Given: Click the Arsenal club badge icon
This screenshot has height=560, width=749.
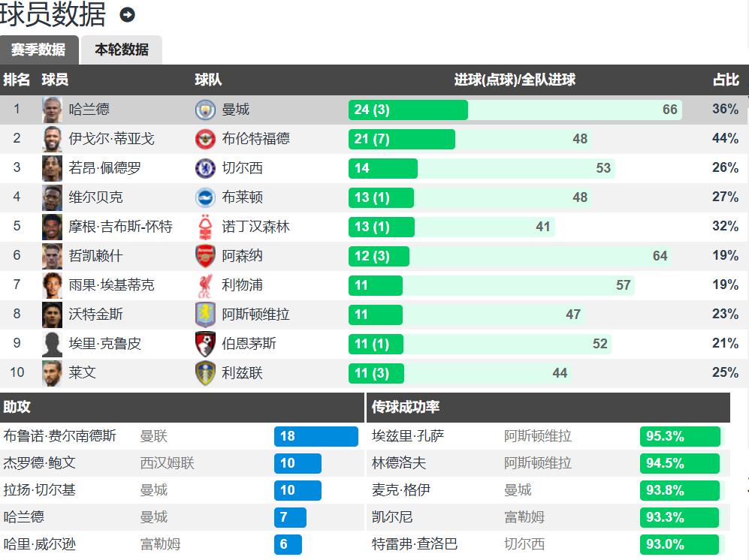Looking at the screenshot, I should point(205,256).
